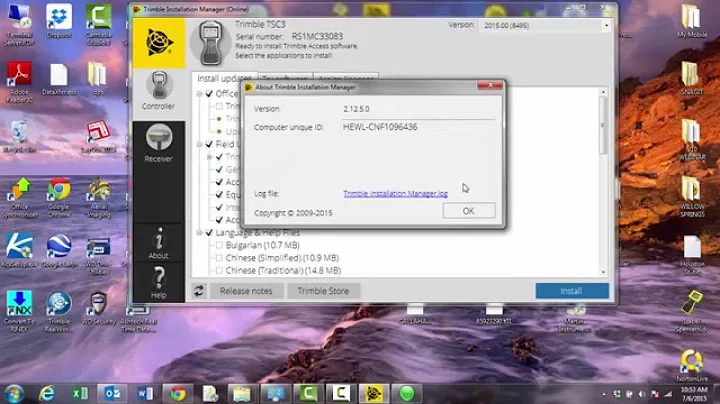Open the About sidebar item
The image size is (720, 404).
click(158, 243)
